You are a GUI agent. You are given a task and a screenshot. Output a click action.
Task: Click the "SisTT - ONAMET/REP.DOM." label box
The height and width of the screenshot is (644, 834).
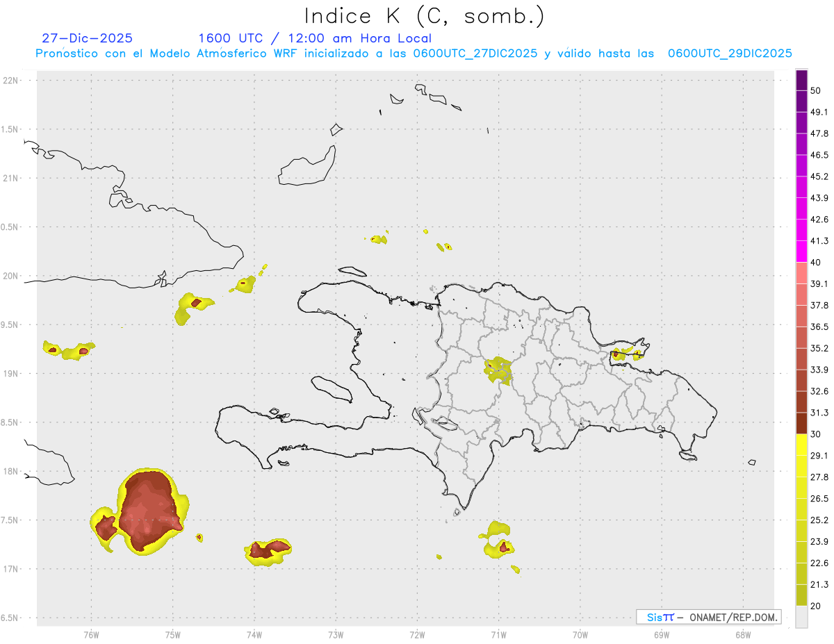(x=708, y=617)
